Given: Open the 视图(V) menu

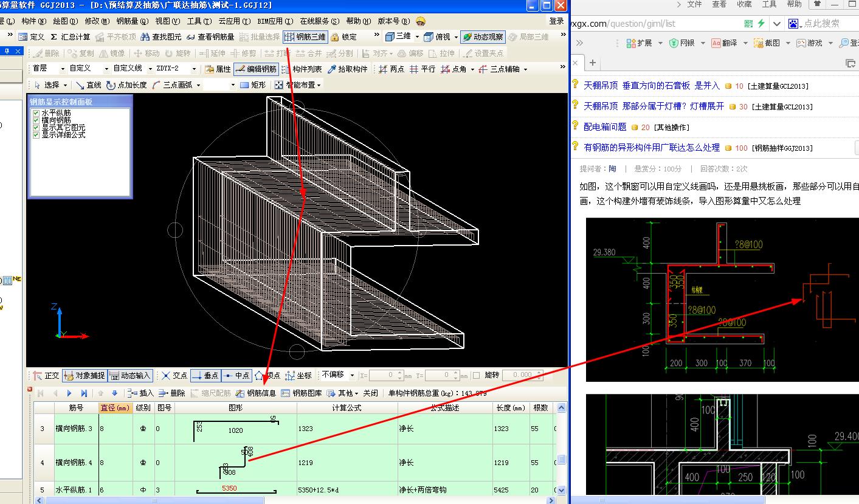Looking at the screenshot, I should tap(168, 21).
